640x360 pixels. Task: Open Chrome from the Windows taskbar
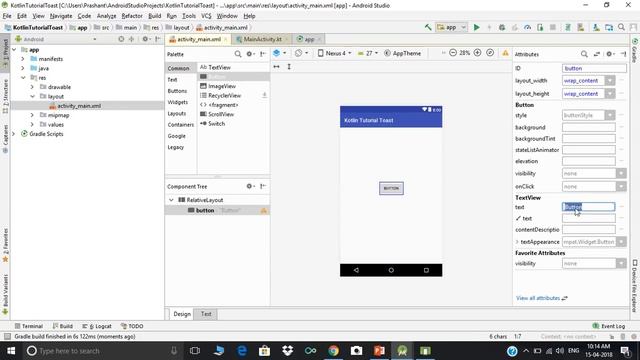coord(333,351)
